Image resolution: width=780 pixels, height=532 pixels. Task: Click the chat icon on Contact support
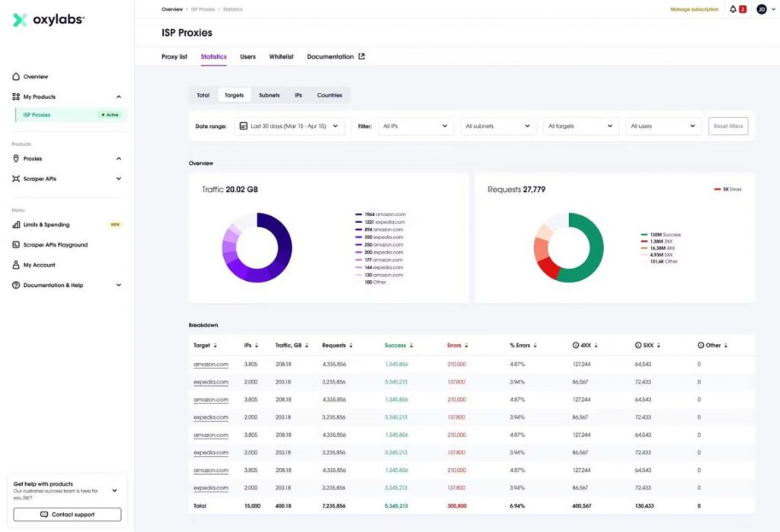pos(43,514)
